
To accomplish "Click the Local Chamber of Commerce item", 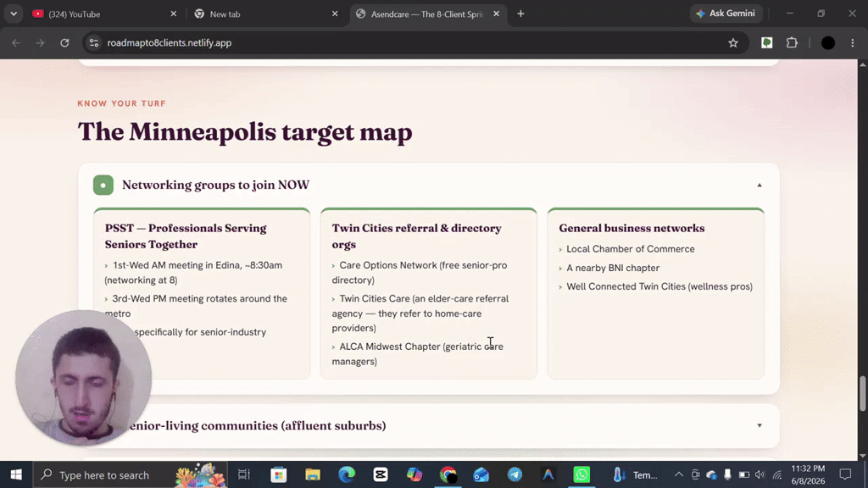I will 630,249.
